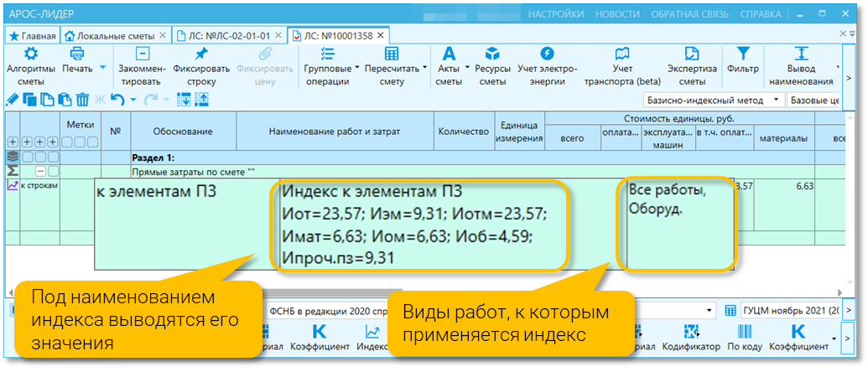Expand the Акты сметы dropdown arrow
The image size is (868, 377).
click(x=467, y=68)
